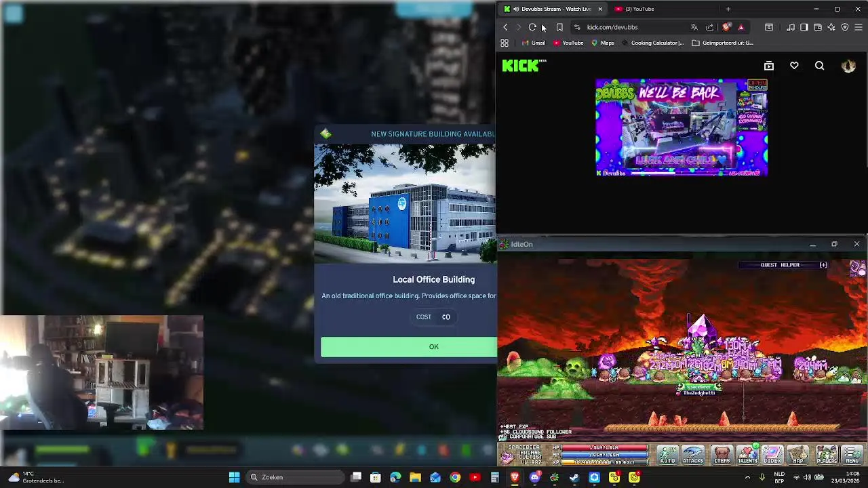Switch to the (3) YouTube tab
Image resolution: width=868 pixels, height=488 pixels.
pos(639,9)
